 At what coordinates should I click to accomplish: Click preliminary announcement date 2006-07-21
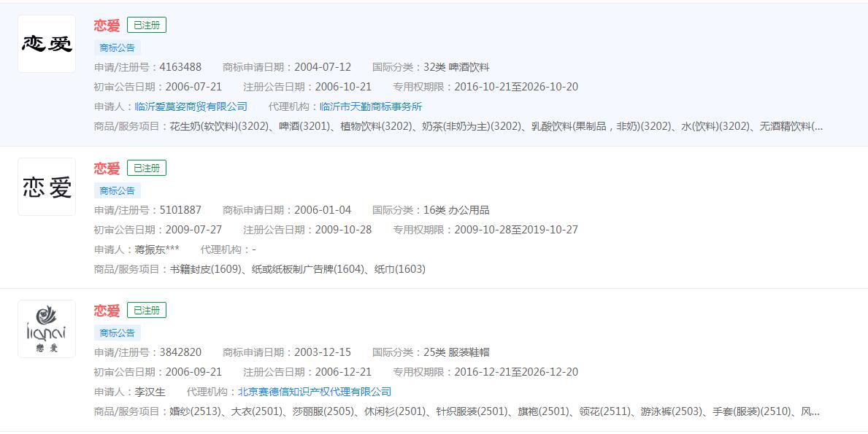[x=193, y=87]
